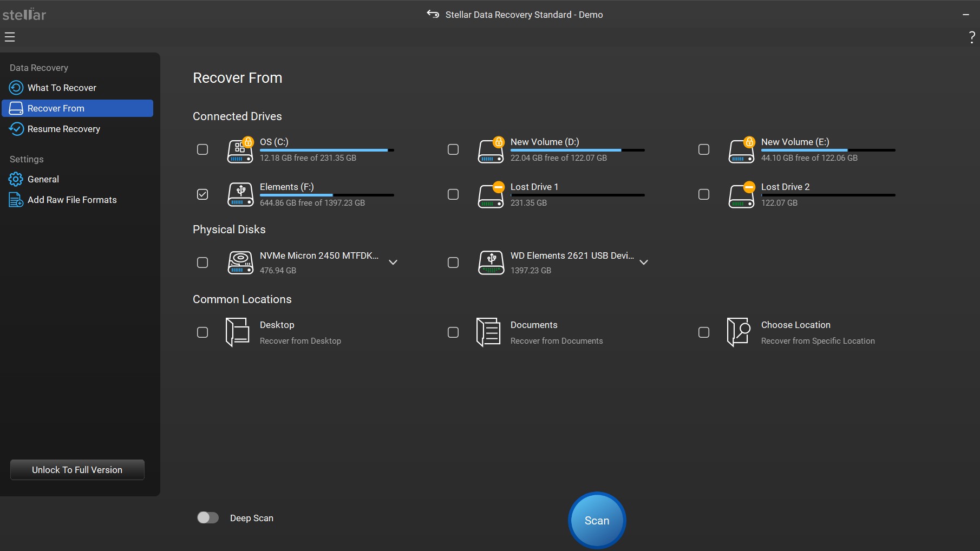Open General settings via the gear icon

15,179
